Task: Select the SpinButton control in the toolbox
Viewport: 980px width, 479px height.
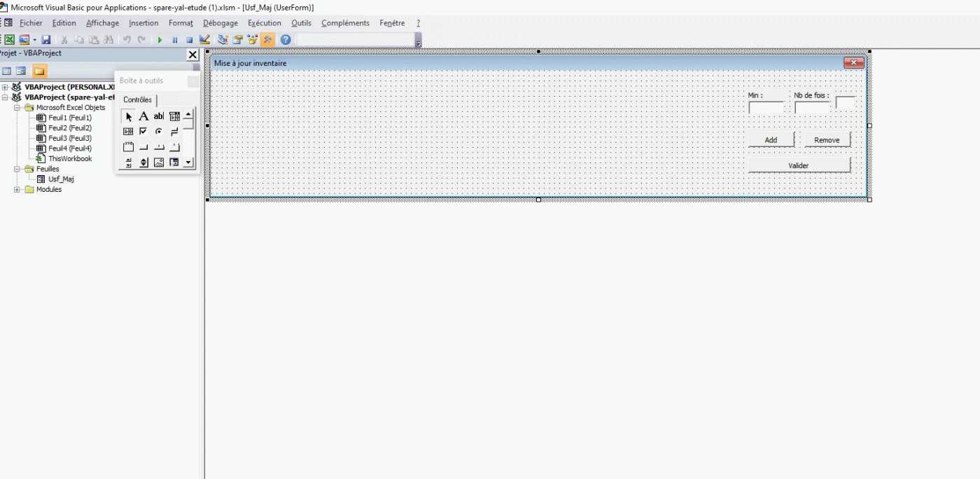Action: (143, 162)
